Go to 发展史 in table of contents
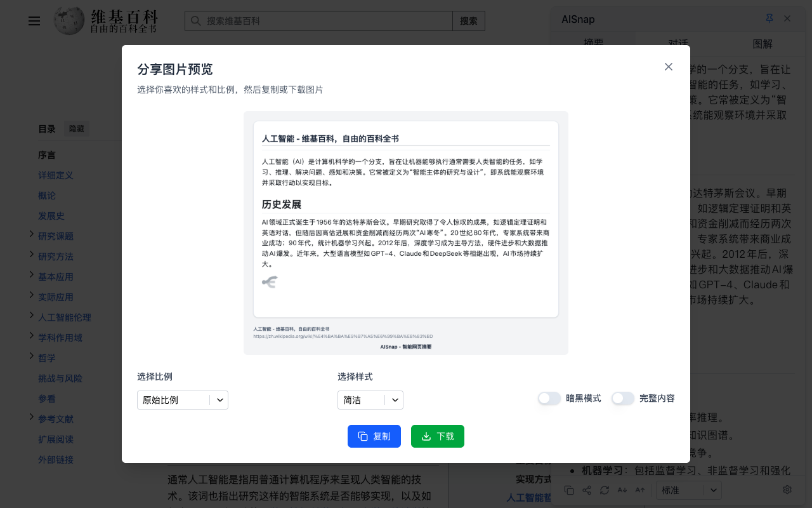812x508 pixels. pos(51,216)
